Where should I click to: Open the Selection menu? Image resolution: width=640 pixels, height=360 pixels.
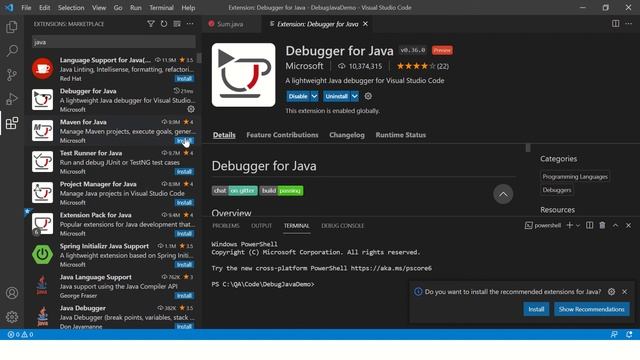click(x=71, y=8)
